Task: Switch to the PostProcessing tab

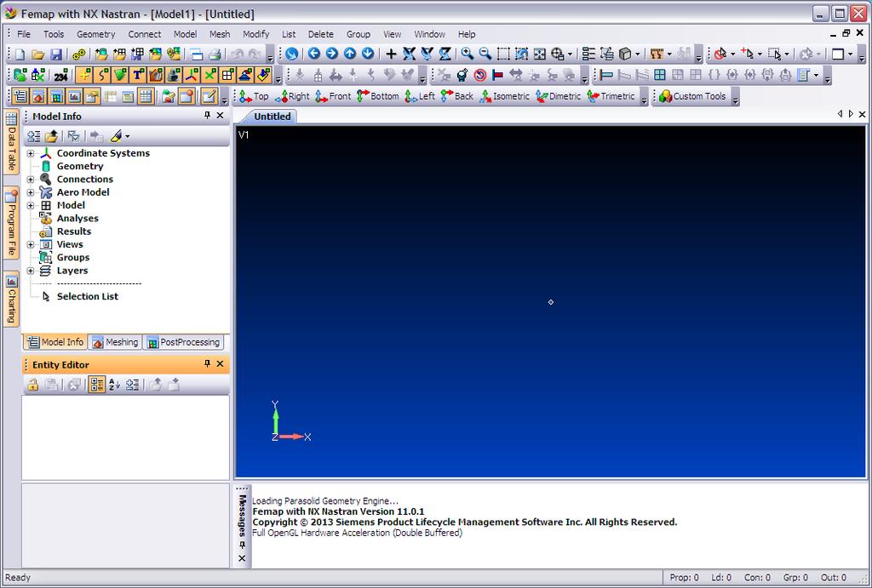Action: 184,342
